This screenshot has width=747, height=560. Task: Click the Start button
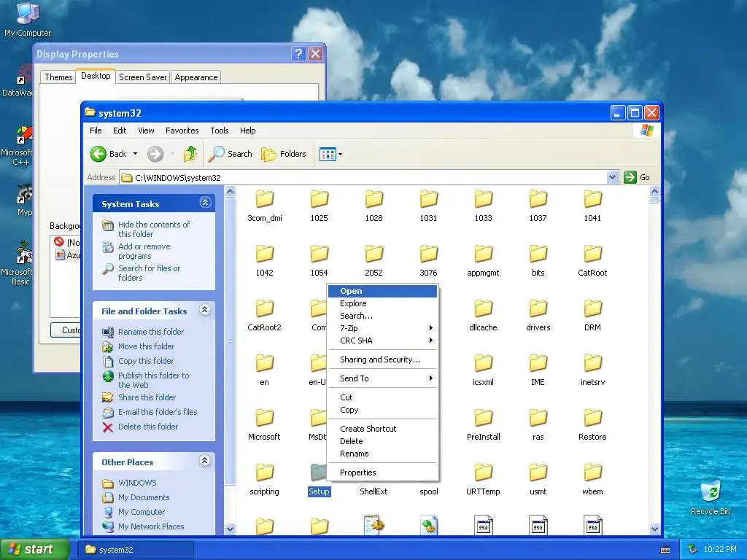click(35, 549)
